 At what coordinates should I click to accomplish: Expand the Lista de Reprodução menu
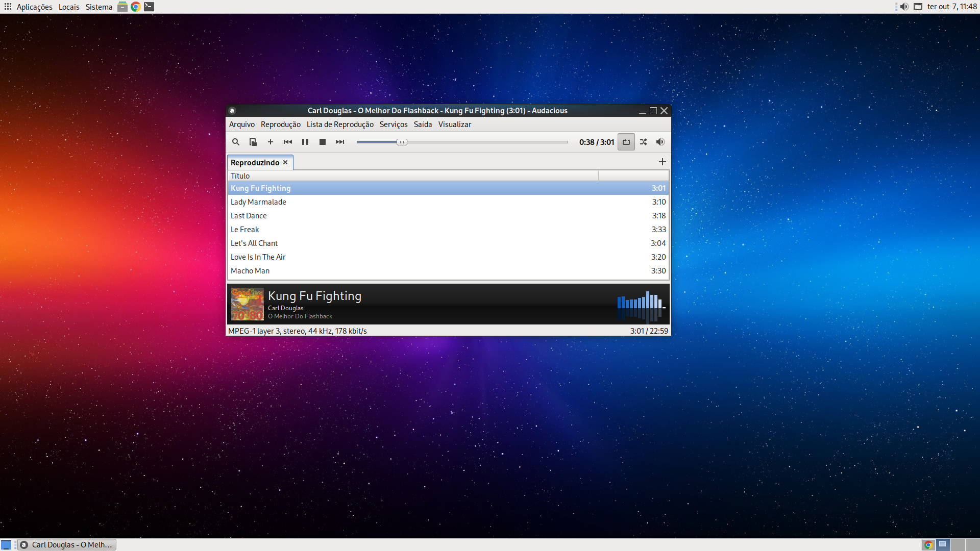pyautogui.click(x=340, y=124)
